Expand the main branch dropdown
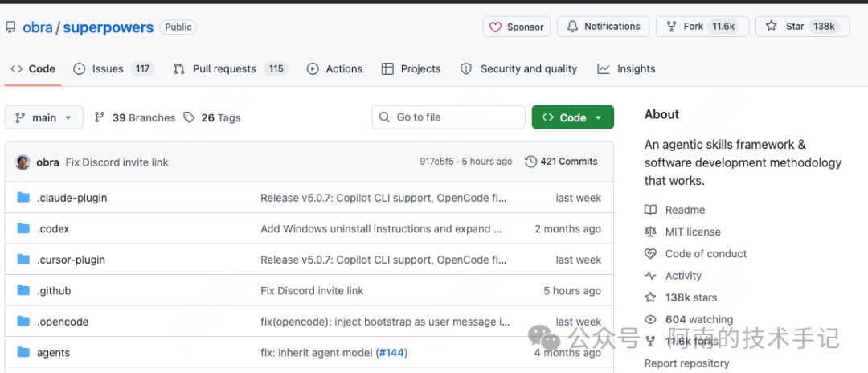This screenshot has width=868, height=373. coord(43,117)
